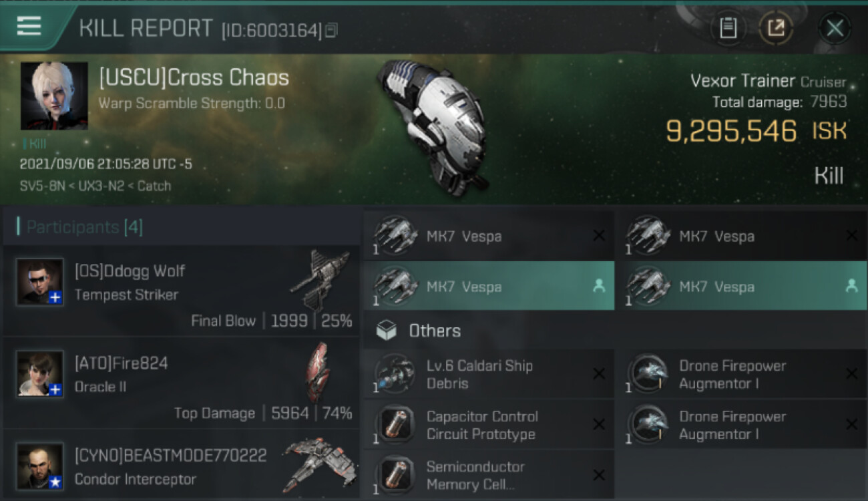
Task: Select the Tempest Striker ship icon
Action: click(320, 279)
